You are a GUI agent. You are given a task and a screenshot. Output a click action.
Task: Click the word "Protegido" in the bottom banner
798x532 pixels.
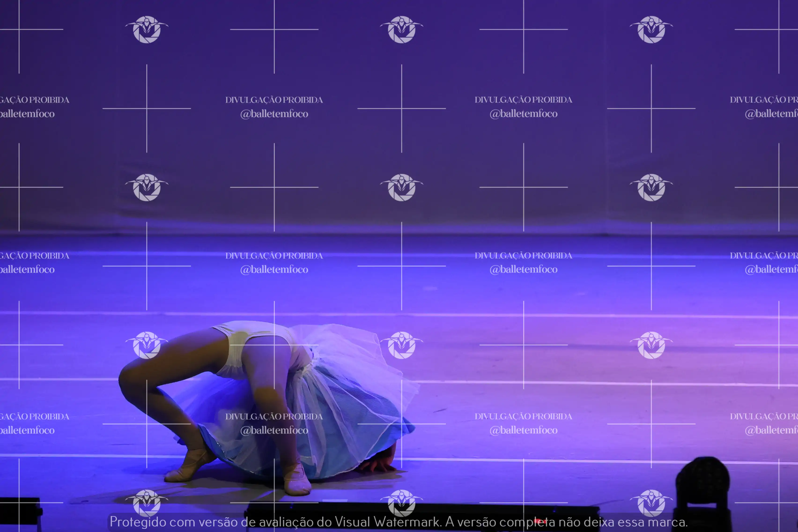point(138,522)
